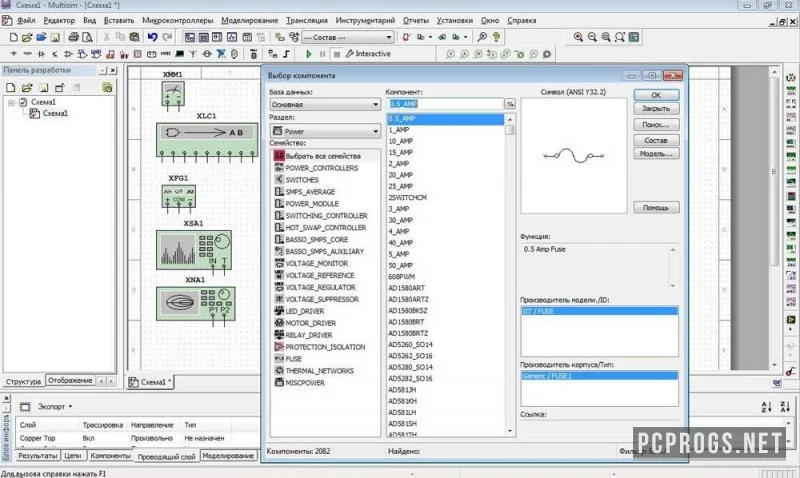The width and height of the screenshot is (800, 478).
Task: Place a source component icon
Action: click(13, 54)
